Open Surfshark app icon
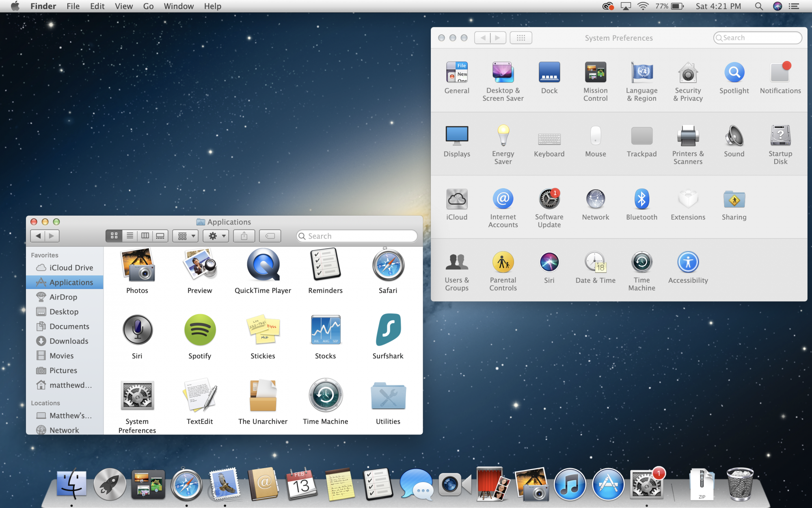The width and height of the screenshot is (812, 508). [388, 330]
